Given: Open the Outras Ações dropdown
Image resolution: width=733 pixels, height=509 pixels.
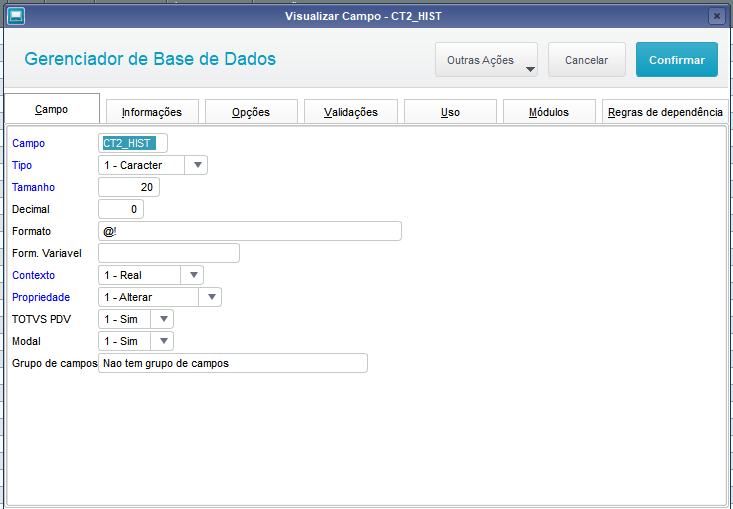Looking at the screenshot, I should tap(486, 60).
